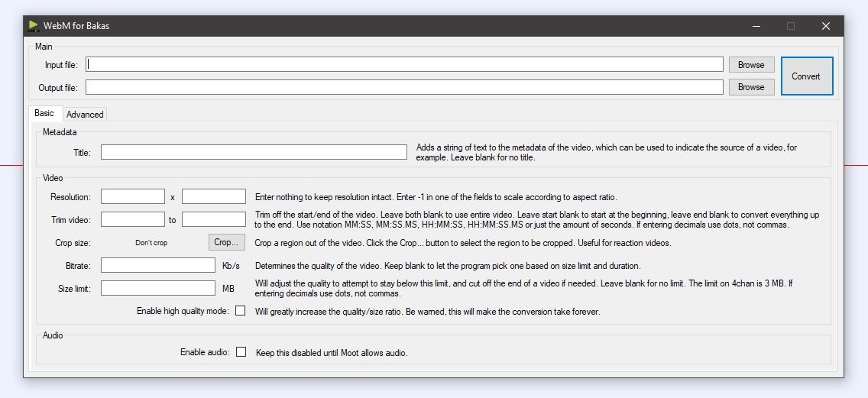This screenshot has height=398, width=868.
Task: Browse for the input file
Action: 751,65
